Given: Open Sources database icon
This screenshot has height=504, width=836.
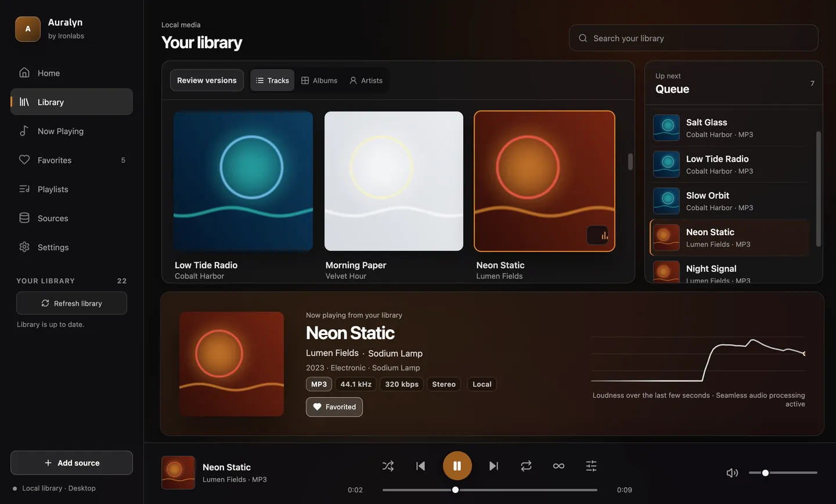Looking at the screenshot, I should tap(24, 218).
